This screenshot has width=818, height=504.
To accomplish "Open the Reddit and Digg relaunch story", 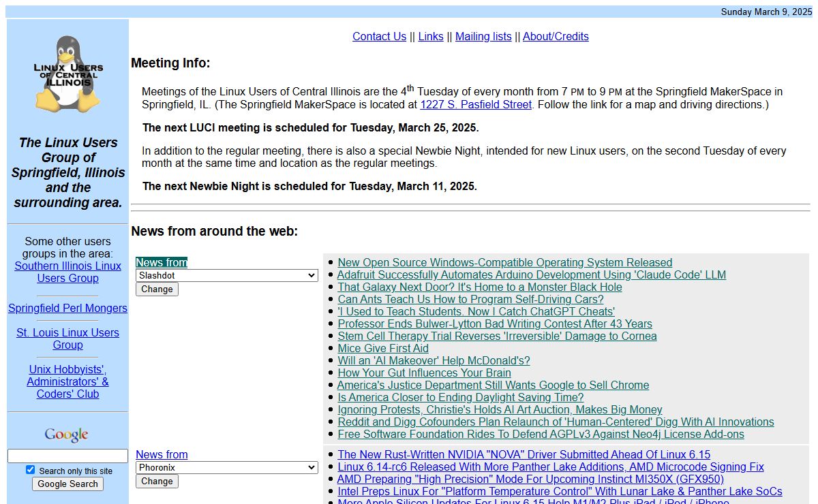I will (556, 422).
